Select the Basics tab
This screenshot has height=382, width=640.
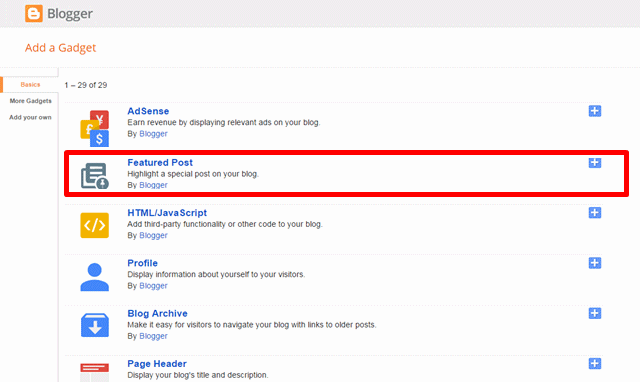tap(30, 84)
